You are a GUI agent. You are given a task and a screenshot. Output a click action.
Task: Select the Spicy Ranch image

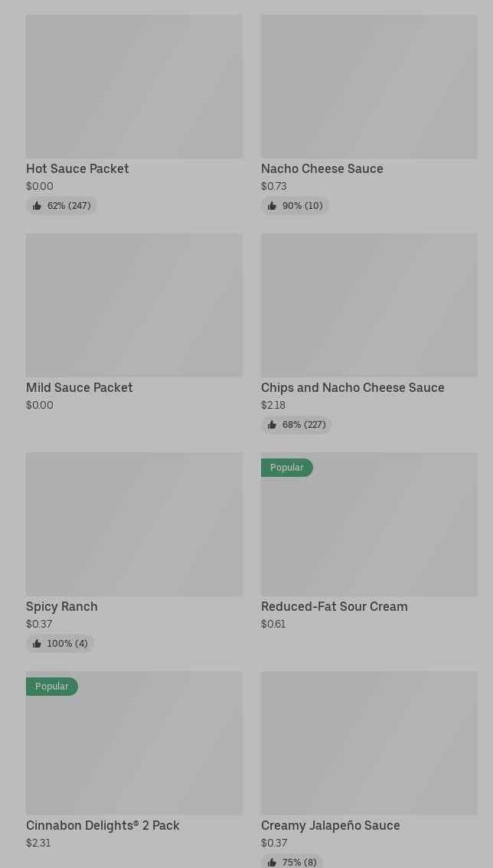[134, 524]
